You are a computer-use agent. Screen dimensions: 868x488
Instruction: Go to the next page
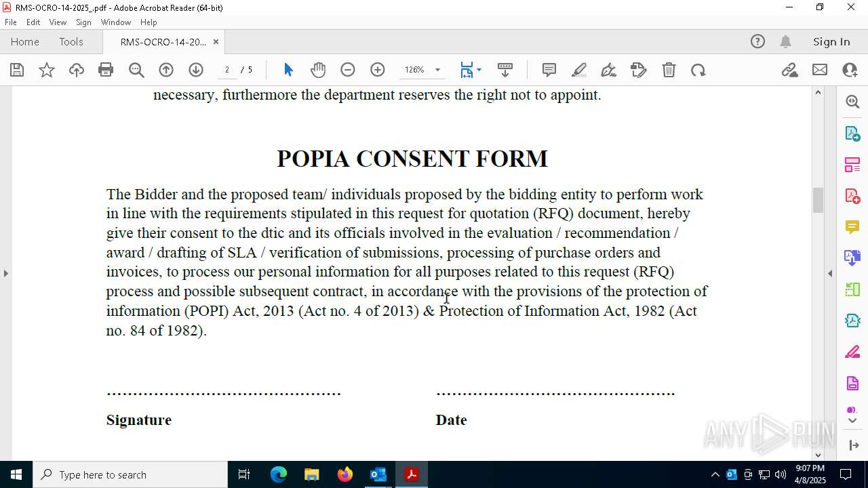tap(196, 70)
